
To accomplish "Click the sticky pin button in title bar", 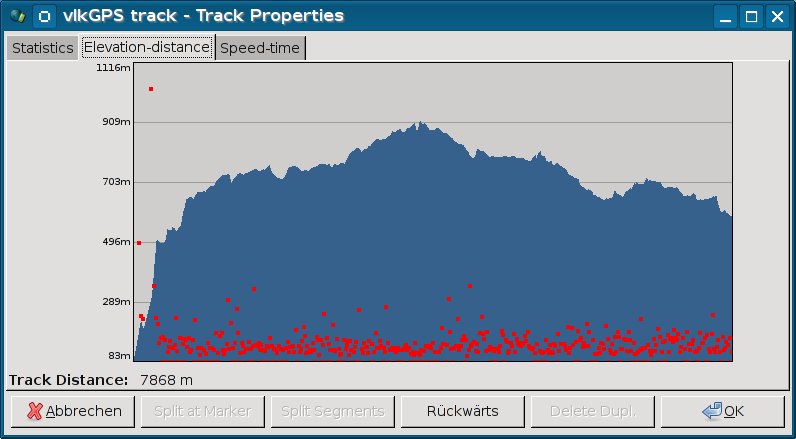I will tap(43, 16).
